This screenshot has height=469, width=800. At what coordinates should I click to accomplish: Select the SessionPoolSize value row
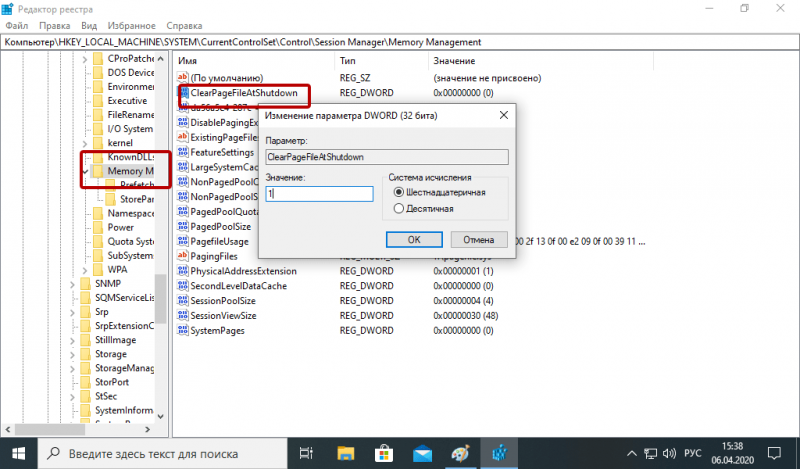tap(223, 300)
